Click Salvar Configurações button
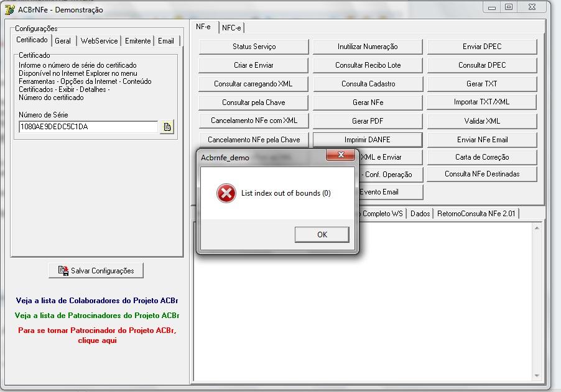561x392 pixels. click(x=96, y=270)
